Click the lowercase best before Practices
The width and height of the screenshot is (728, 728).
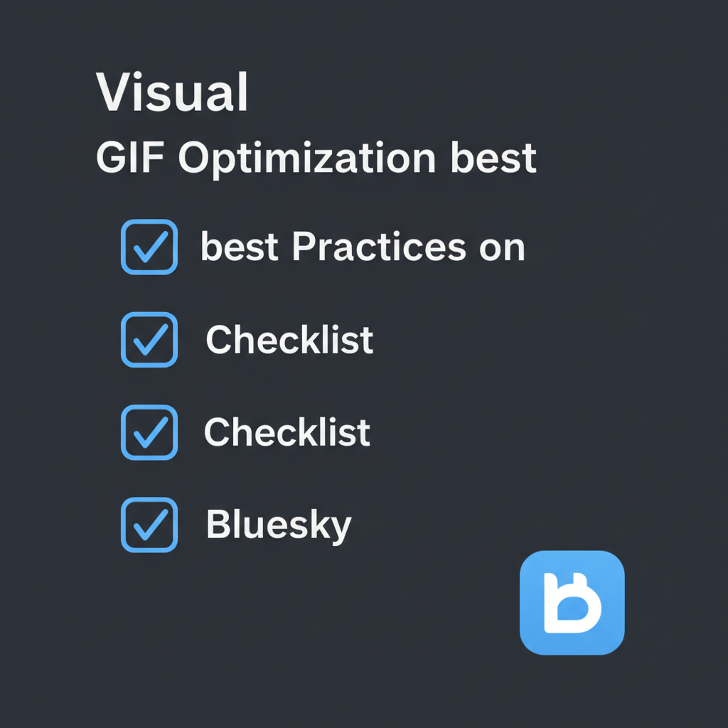coord(239,246)
